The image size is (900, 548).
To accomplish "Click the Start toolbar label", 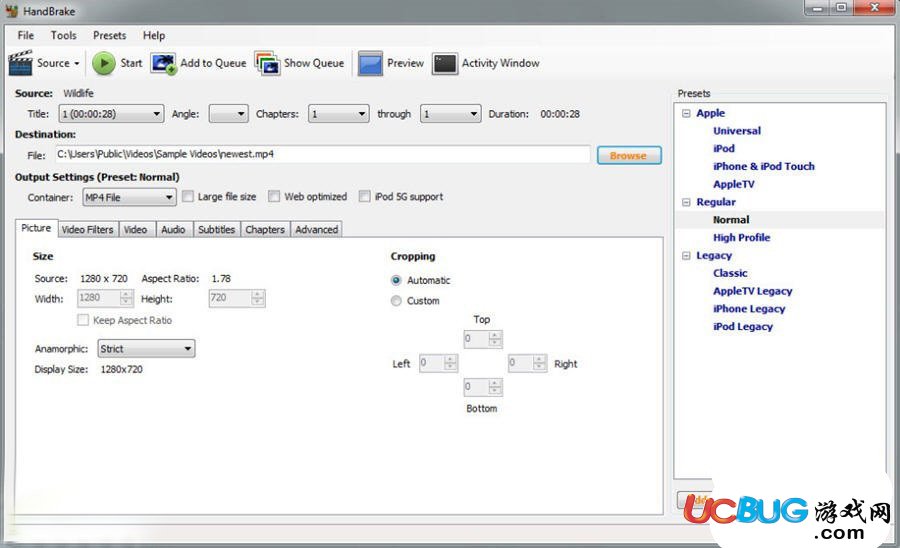I will [131, 63].
